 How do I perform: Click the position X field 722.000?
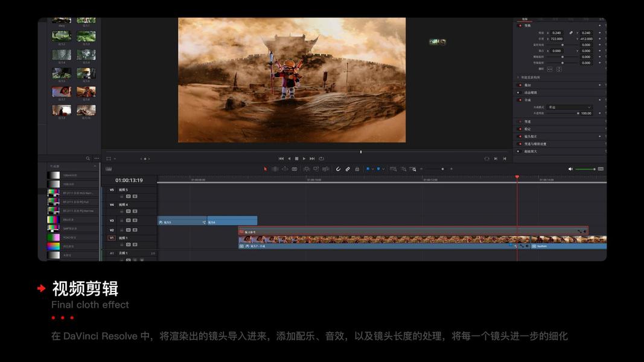point(558,39)
